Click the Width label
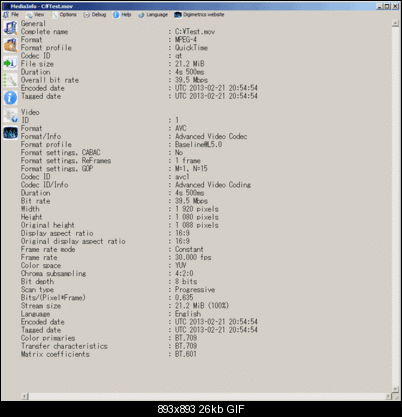This screenshot has height=417, width=402. pos(30,209)
